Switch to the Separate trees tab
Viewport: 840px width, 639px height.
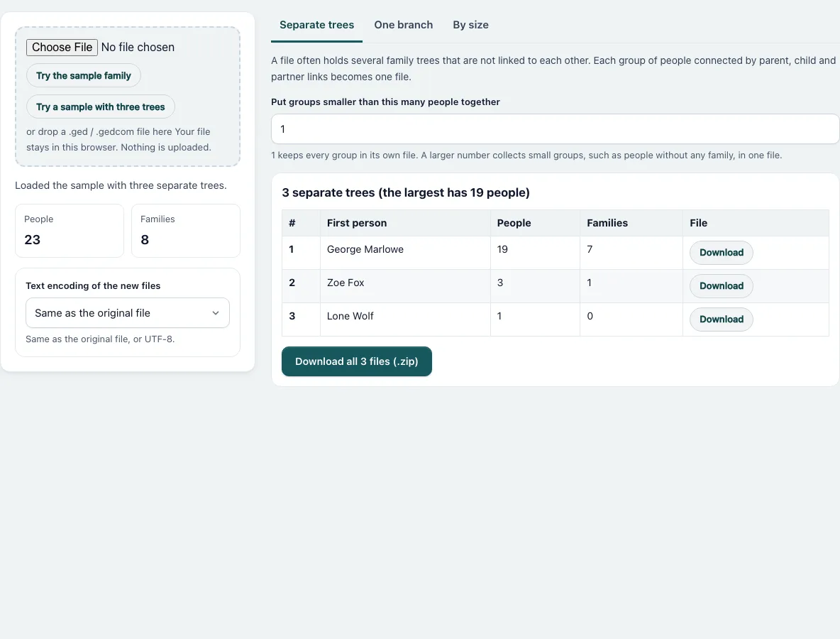316,25
